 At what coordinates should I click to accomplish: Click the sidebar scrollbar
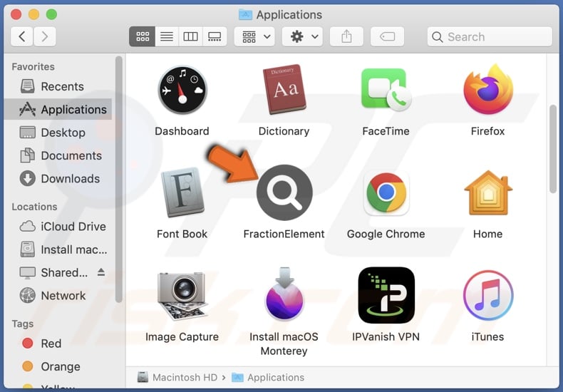(x=119, y=180)
